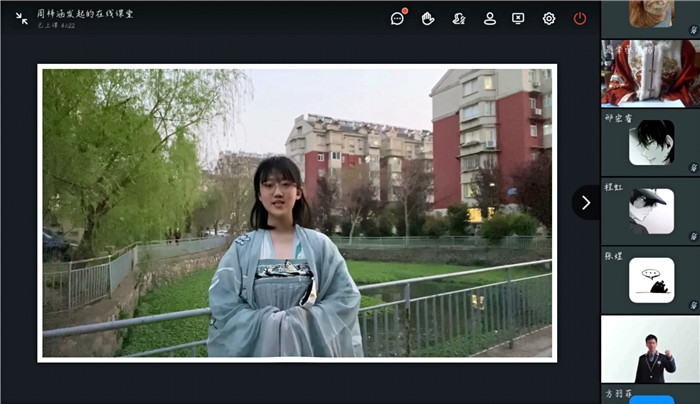Click the red power button to leave class
The width and height of the screenshot is (700, 404).
[x=580, y=18]
